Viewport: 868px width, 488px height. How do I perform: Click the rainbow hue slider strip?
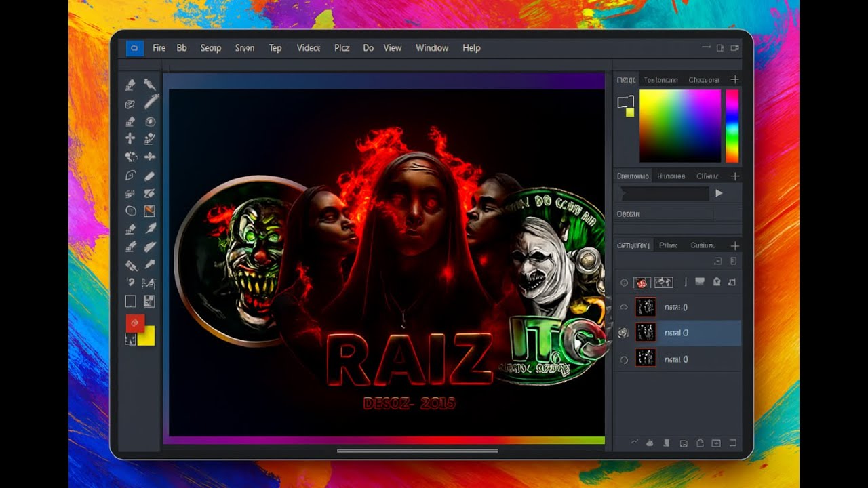click(732, 126)
